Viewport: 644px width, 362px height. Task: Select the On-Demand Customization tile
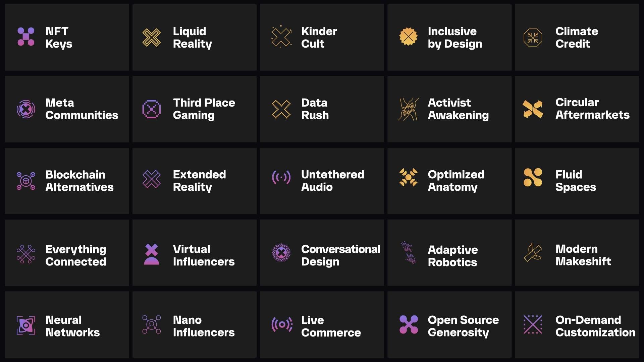[x=577, y=324]
